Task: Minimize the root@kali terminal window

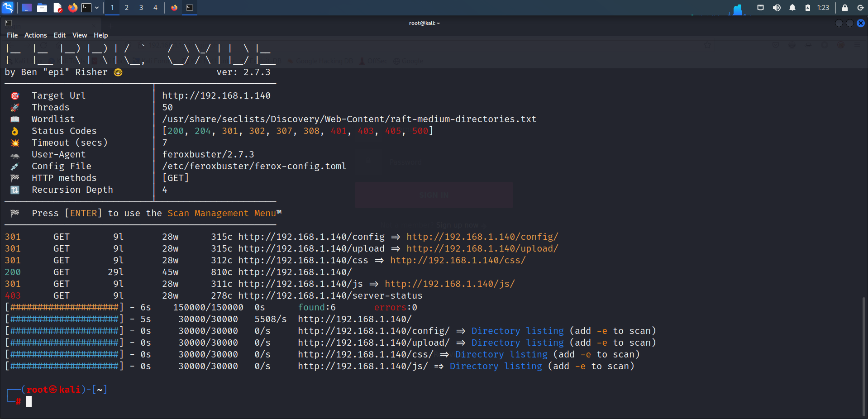Action: click(839, 23)
